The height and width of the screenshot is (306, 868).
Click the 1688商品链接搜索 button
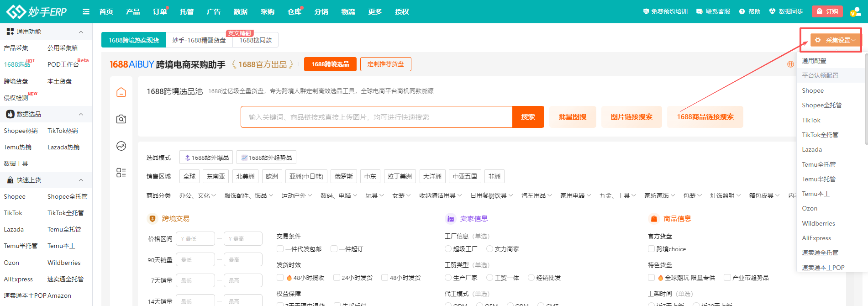click(705, 117)
